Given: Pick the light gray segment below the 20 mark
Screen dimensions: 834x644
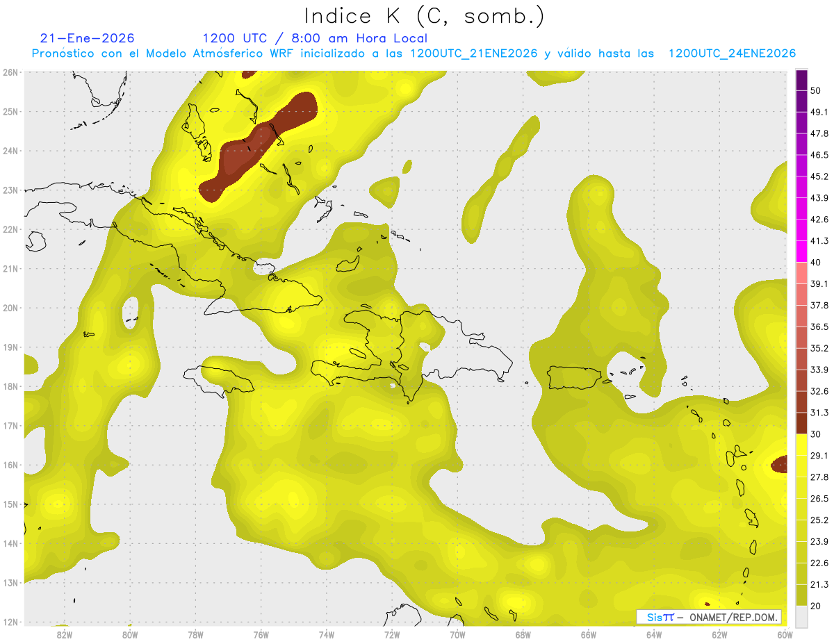Looking at the screenshot, I should pos(801,616).
